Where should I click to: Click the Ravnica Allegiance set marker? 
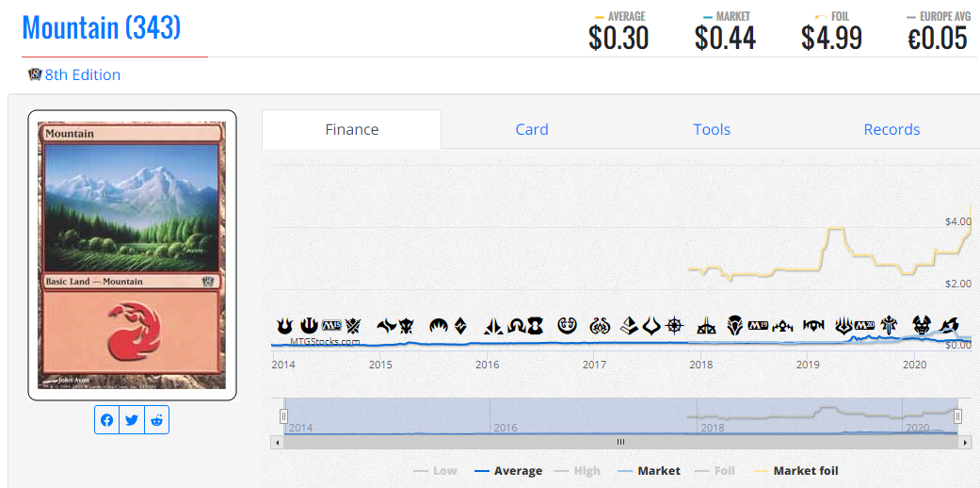coord(813,327)
